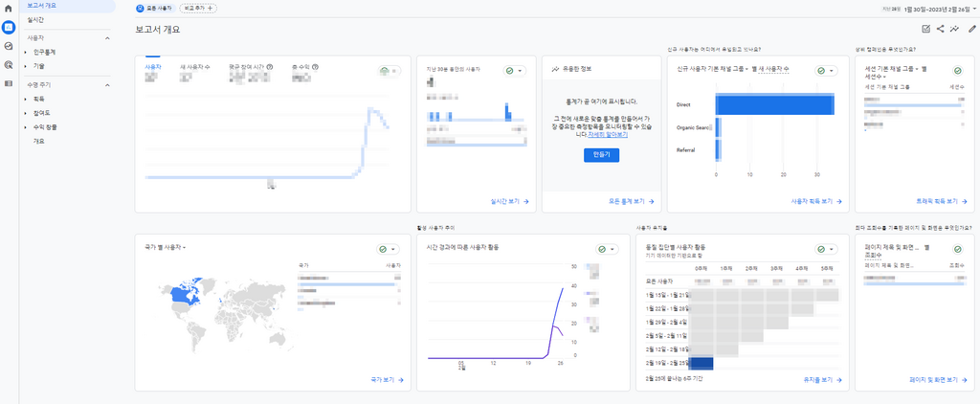Open the edit comparisons icon in header
This screenshot has height=404, width=980.
coord(926,29)
